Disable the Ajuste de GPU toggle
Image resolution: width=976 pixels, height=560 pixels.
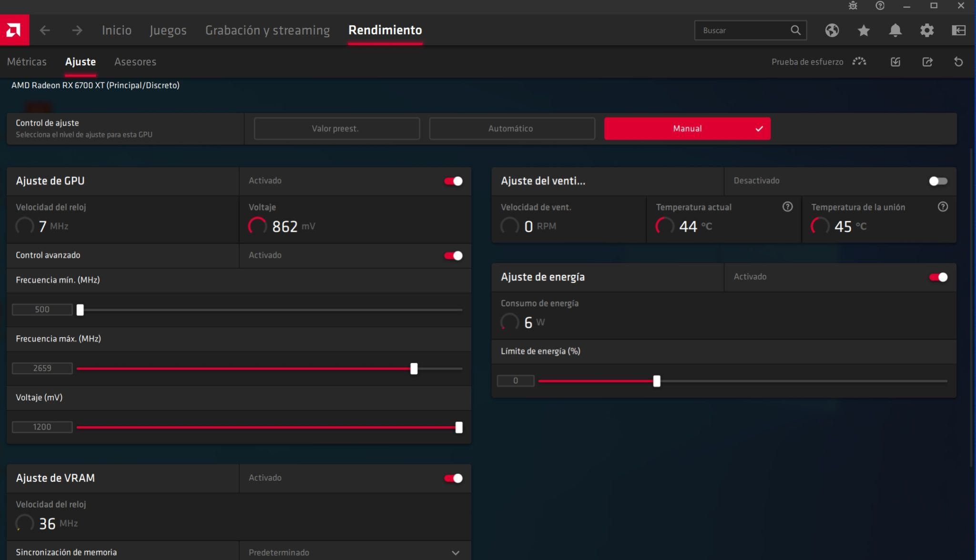[x=453, y=181]
